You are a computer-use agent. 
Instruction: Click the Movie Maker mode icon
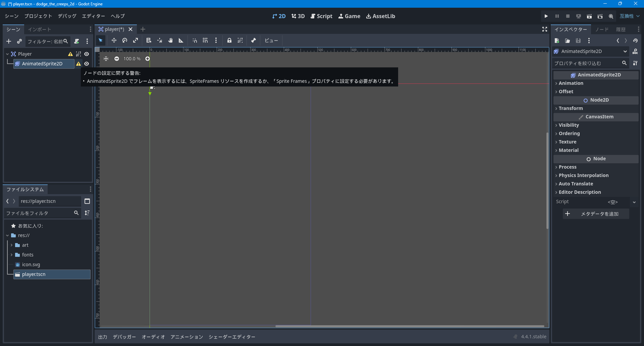[x=611, y=16]
